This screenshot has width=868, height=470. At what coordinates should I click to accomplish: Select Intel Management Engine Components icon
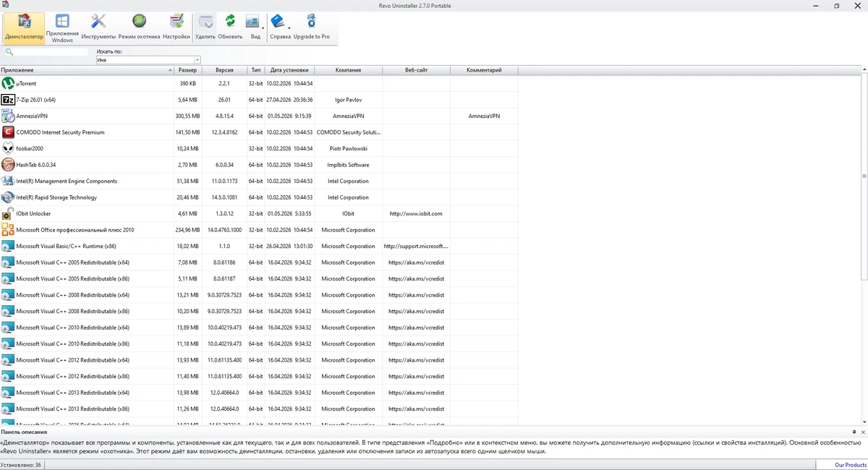coord(8,181)
